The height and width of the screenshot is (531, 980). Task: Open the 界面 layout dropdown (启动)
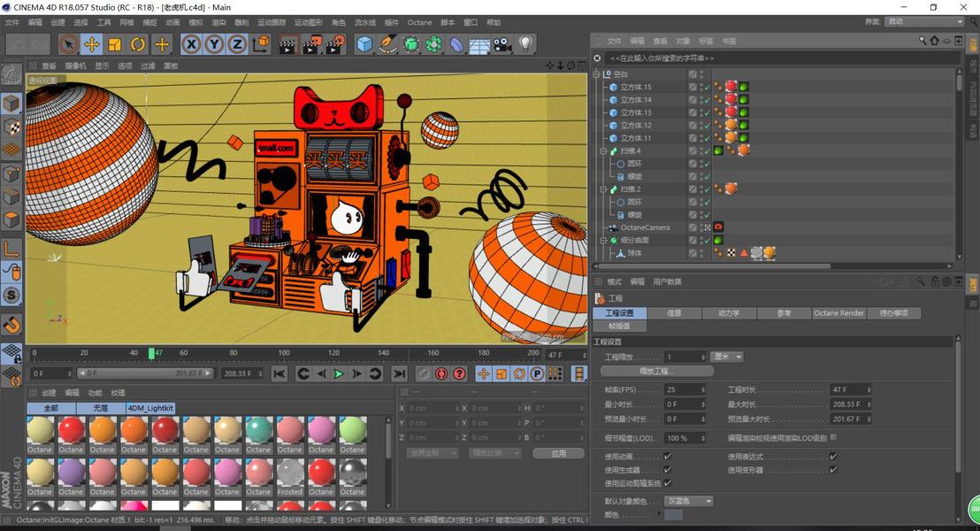925,21
